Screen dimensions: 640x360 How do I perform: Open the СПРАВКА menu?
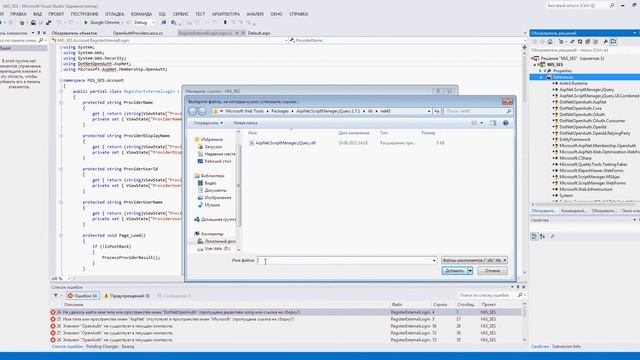click(x=298, y=14)
